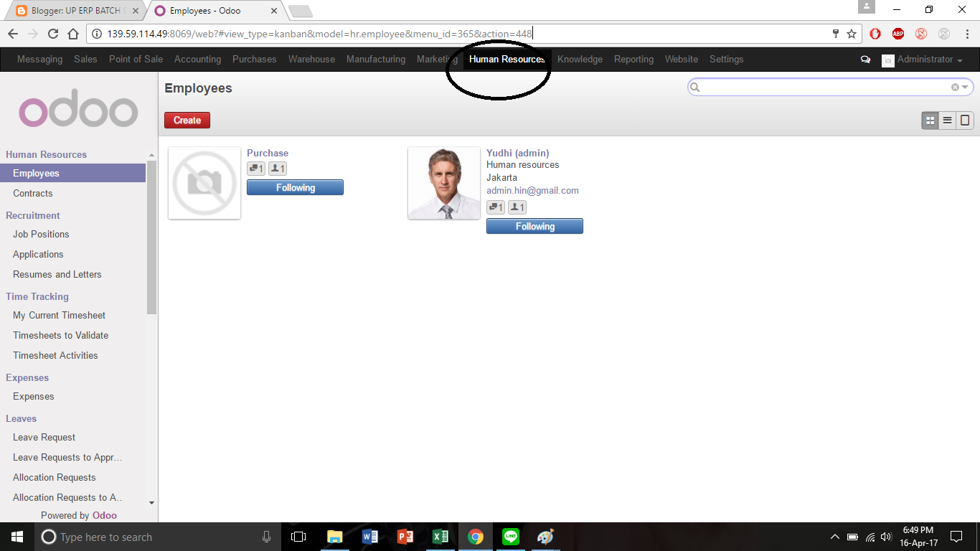980x551 pixels.
Task: Click the followers count icon on Yudhi card
Action: [x=517, y=207]
